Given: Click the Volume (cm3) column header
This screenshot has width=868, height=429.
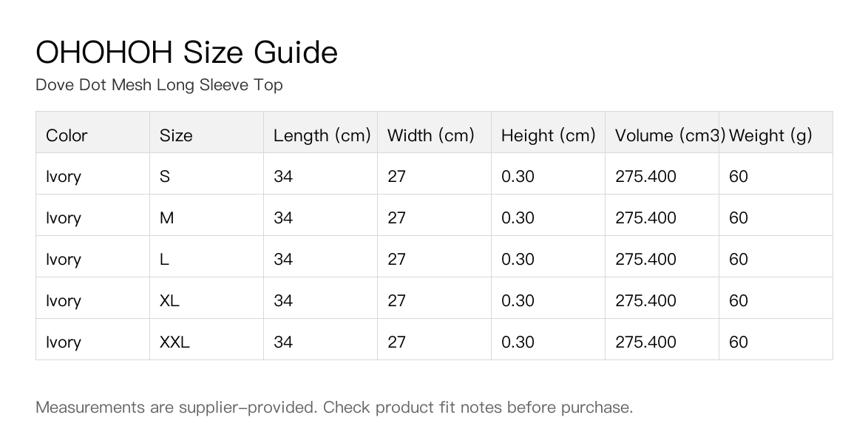Looking at the screenshot, I should pyautogui.click(x=662, y=132).
